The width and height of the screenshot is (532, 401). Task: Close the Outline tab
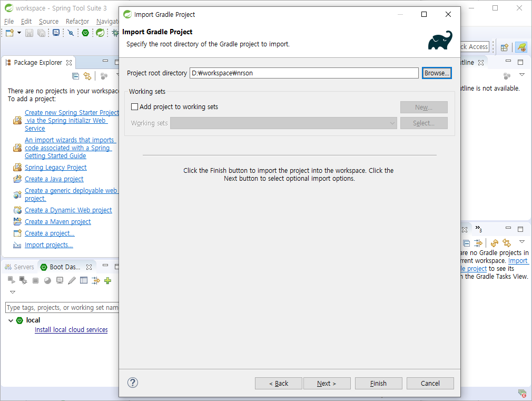pyautogui.click(x=481, y=63)
